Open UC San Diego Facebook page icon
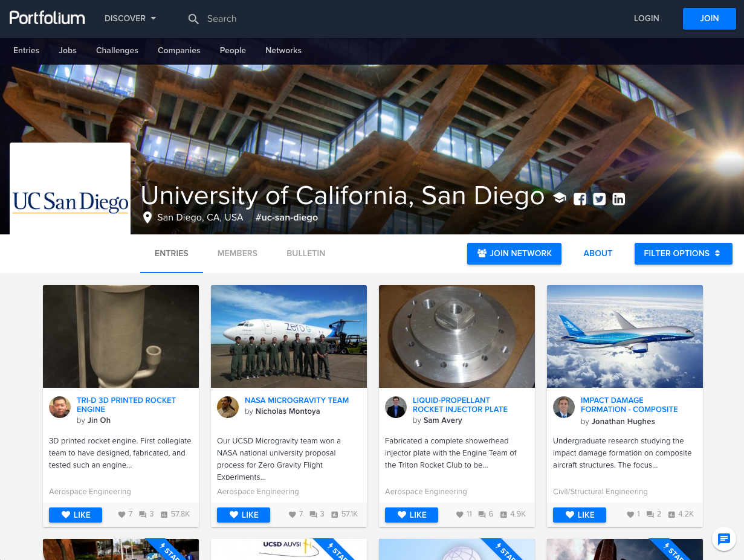Screen dimensions: 744x560 click(x=580, y=199)
